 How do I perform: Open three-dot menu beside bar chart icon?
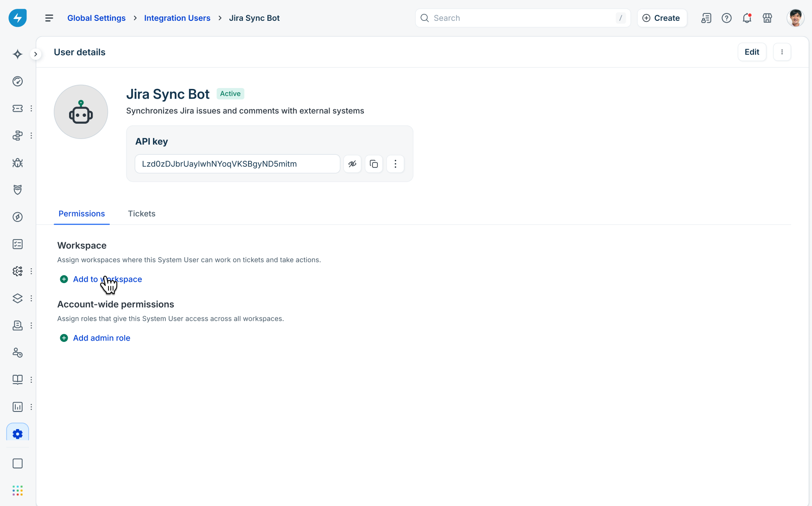pyautogui.click(x=31, y=407)
